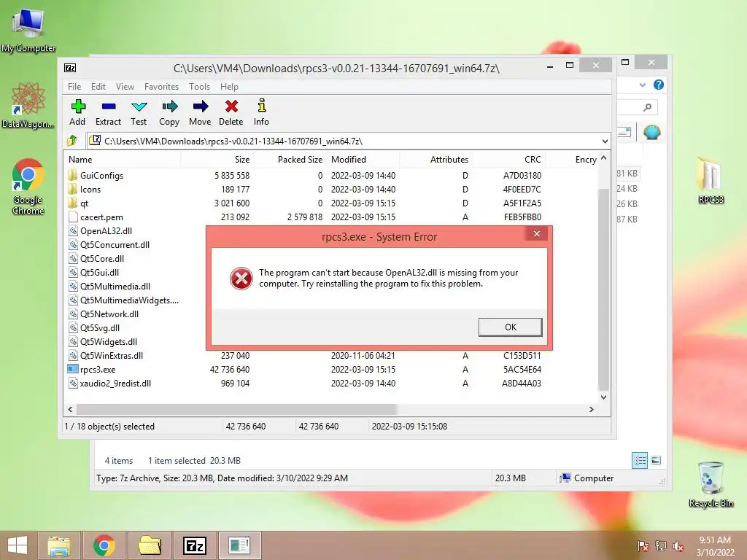Click the network tray icon

coord(661,545)
